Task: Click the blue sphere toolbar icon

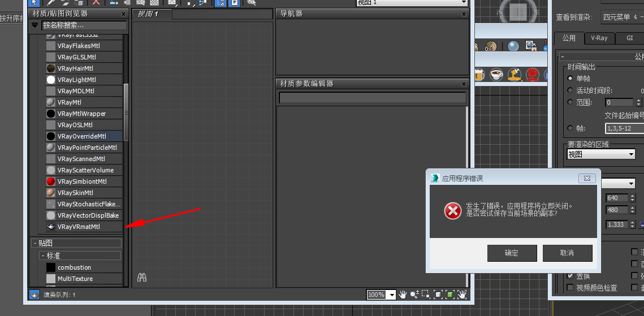Action: (x=513, y=46)
